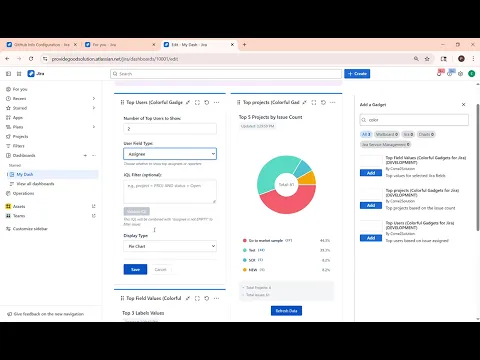
Task: Expand the Recent menu chevron
Action: tap(94, 98)
